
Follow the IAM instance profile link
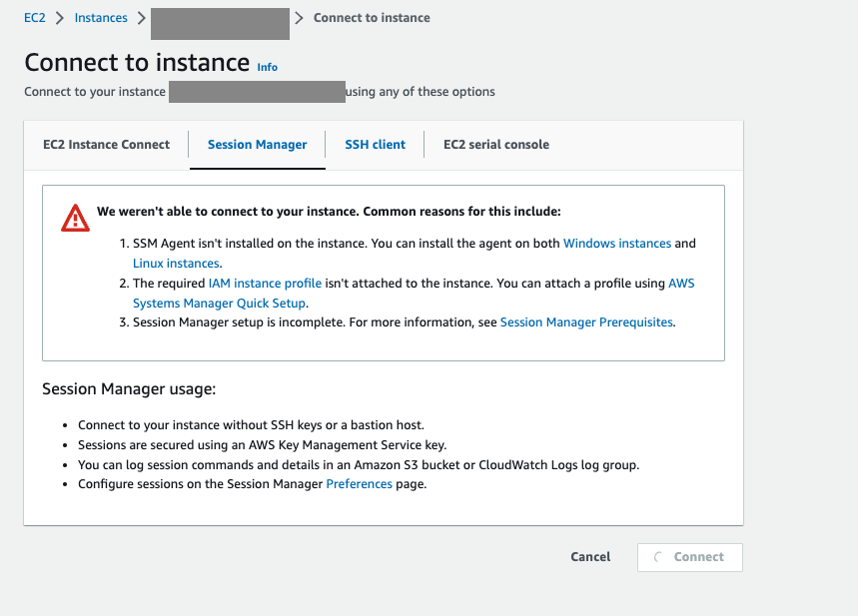[265, 284]
